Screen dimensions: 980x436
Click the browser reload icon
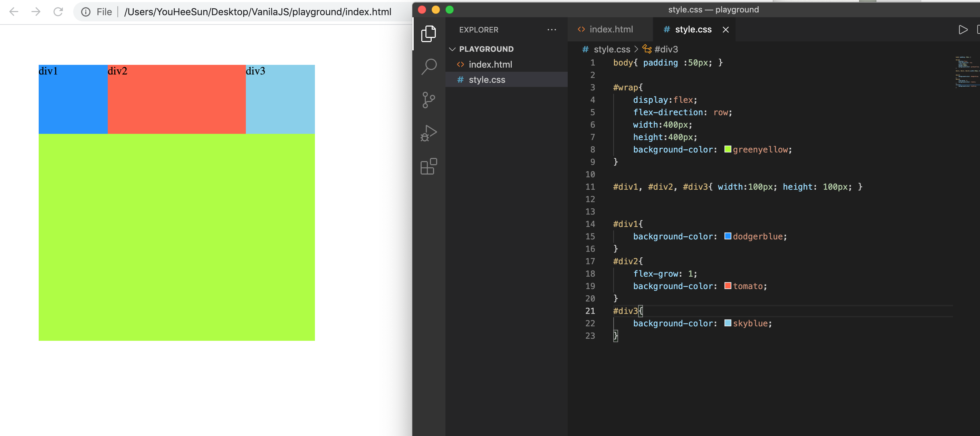point(58,12)
